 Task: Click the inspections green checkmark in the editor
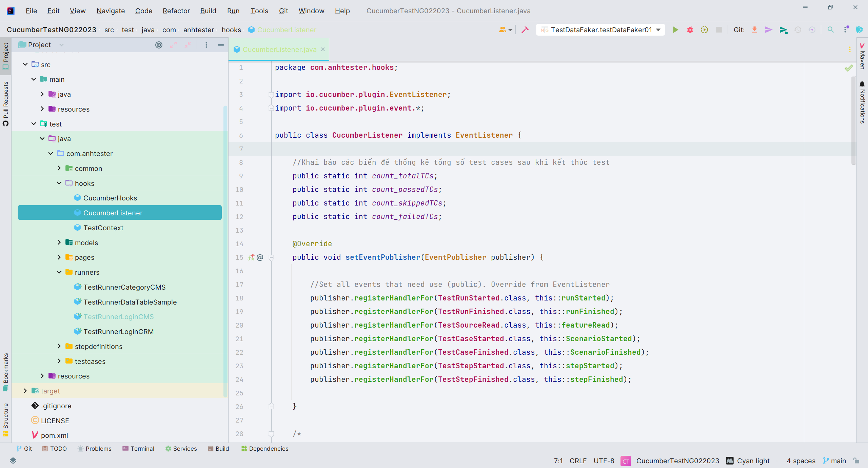coord(849,68)
